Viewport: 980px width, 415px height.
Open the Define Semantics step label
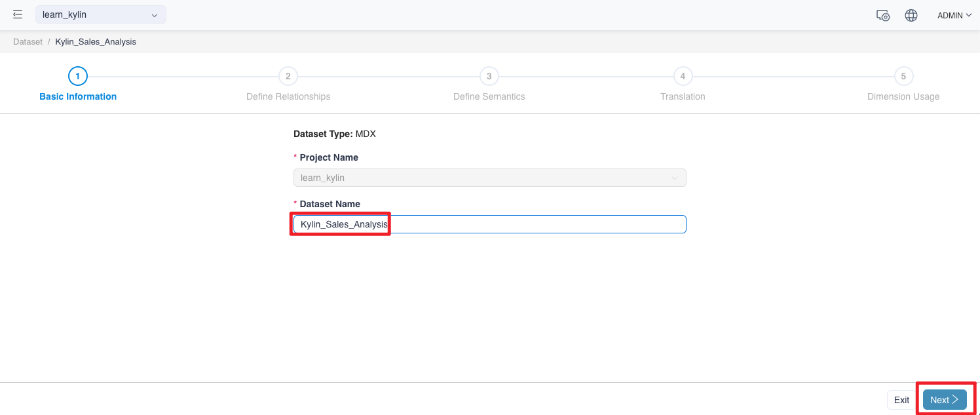pos(489,96)
